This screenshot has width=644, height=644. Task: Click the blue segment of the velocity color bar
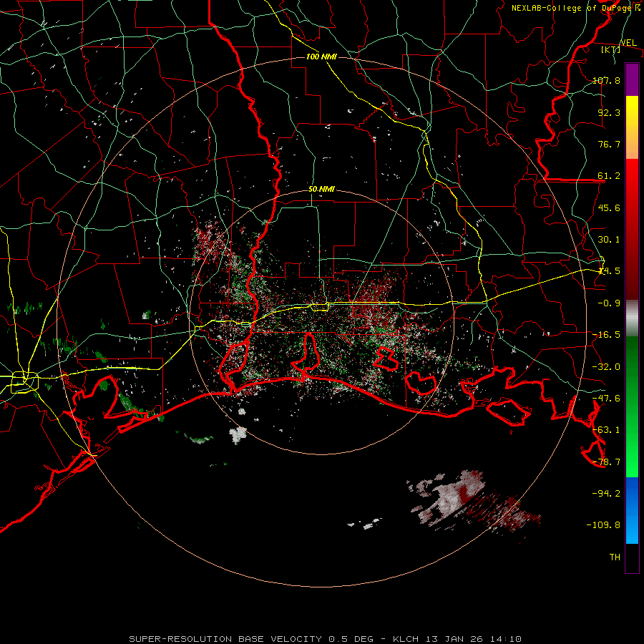(632, 510)
